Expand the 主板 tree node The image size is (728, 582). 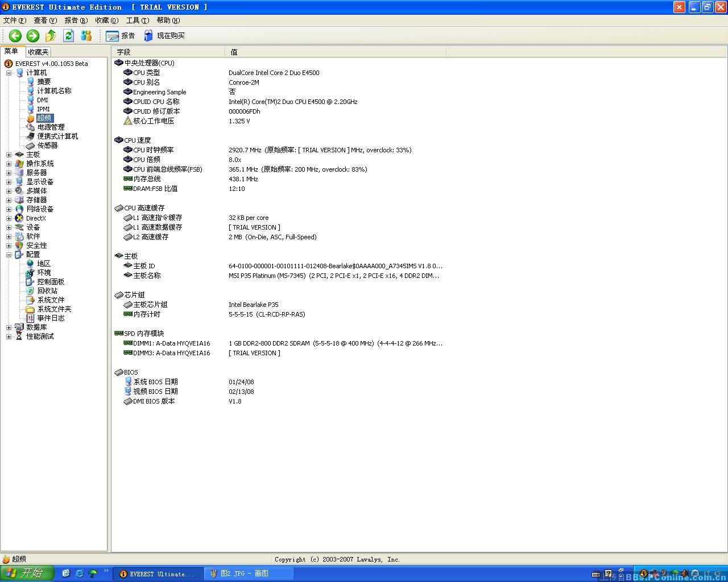click(9, 155)
